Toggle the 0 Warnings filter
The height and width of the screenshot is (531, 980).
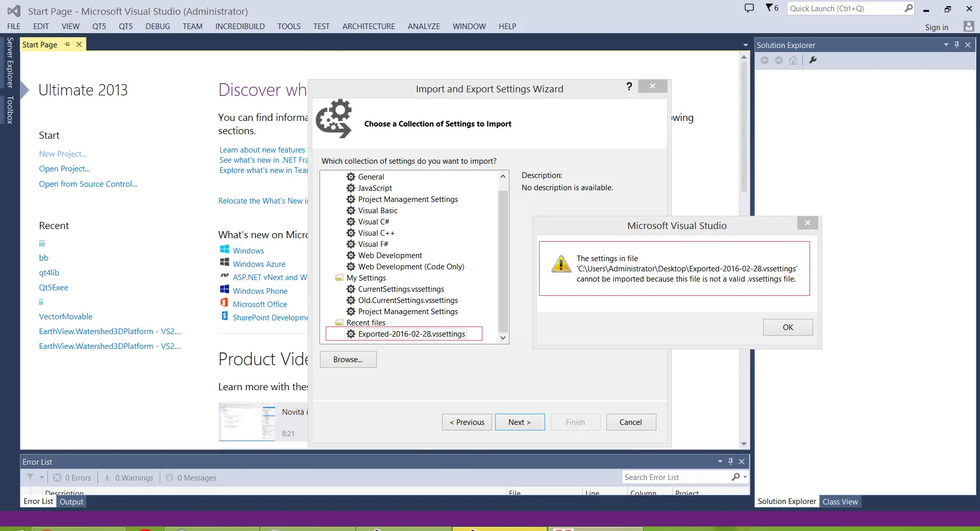(129, 477)
